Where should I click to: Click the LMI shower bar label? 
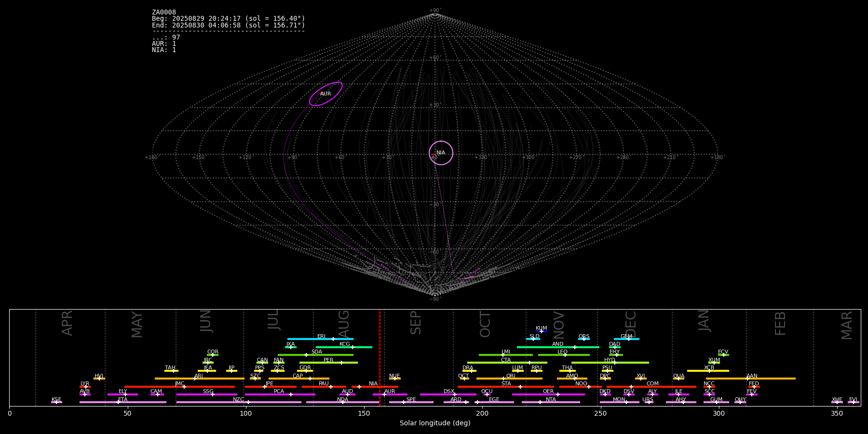(506, 352)
